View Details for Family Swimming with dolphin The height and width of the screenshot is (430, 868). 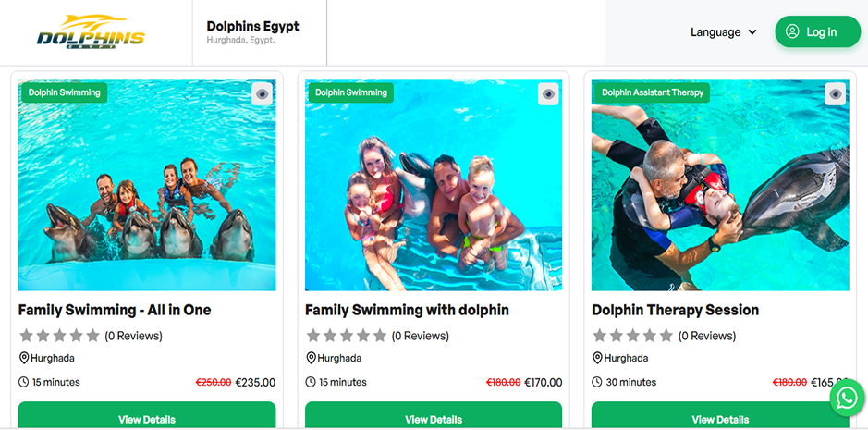pyautogui.click(x=434, y=418)
